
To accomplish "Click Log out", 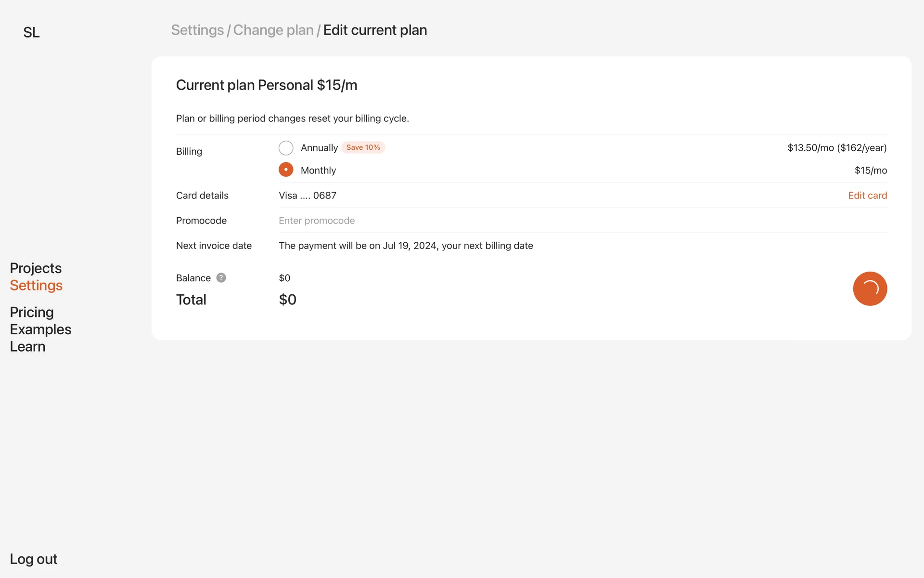I will pos(33,559).
